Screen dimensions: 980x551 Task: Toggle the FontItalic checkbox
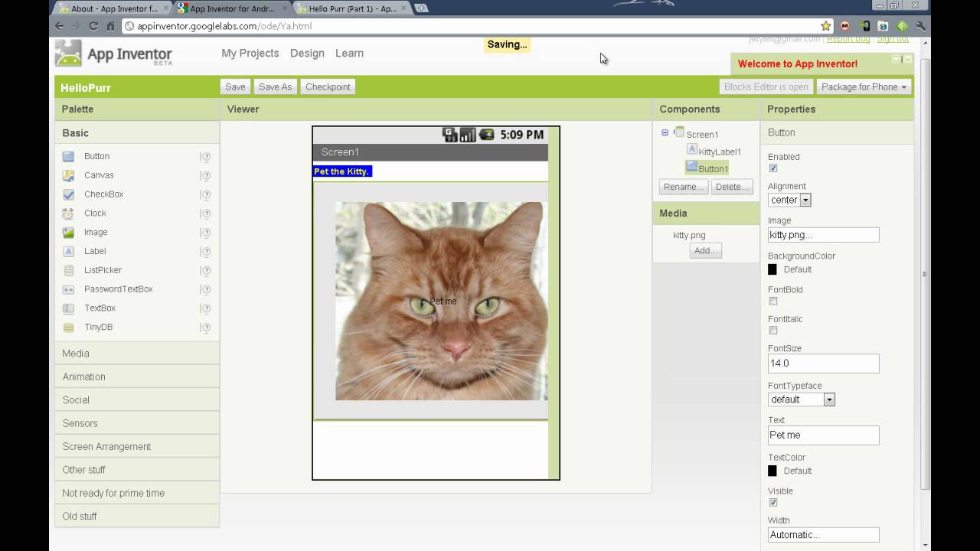pos(773,331)
